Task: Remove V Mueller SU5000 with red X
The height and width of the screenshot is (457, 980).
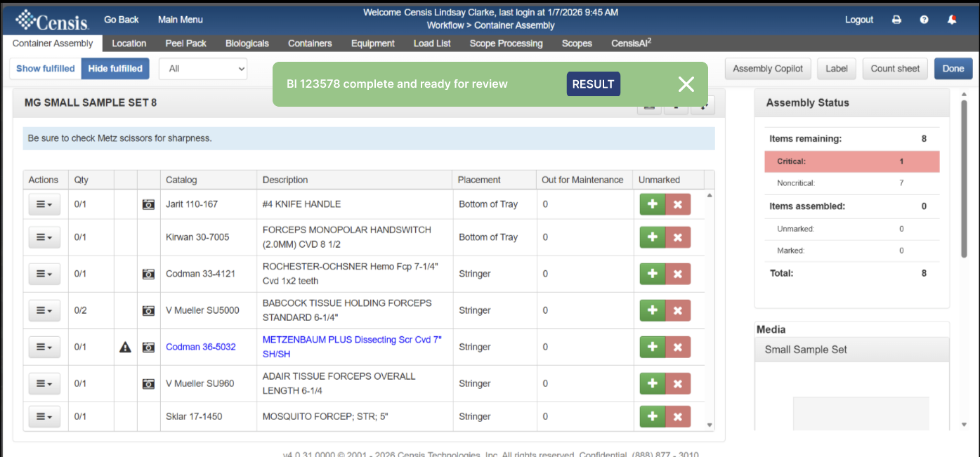Action: [678, 310]
